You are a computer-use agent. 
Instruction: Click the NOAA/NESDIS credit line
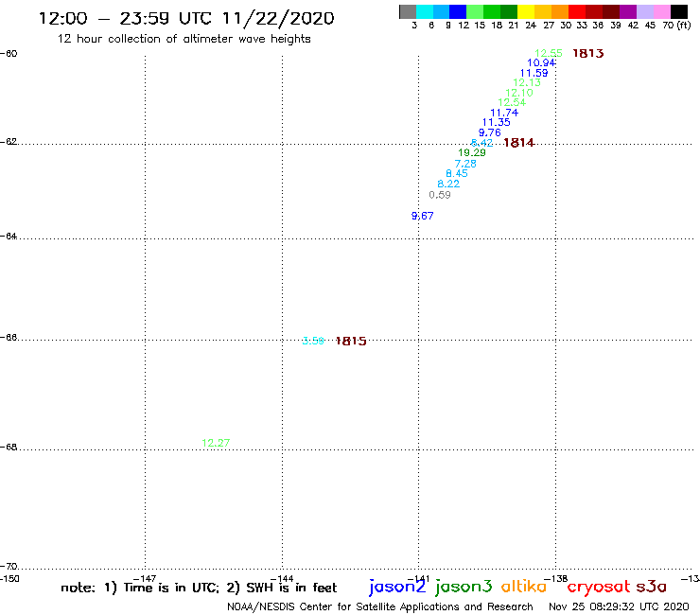[x=380, y=607]
